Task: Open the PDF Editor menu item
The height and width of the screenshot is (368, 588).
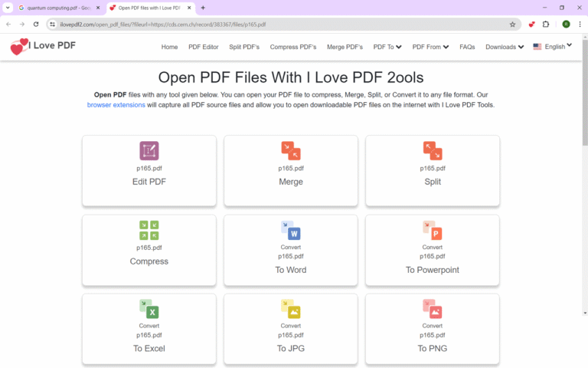Action: (x=203, y=47)
